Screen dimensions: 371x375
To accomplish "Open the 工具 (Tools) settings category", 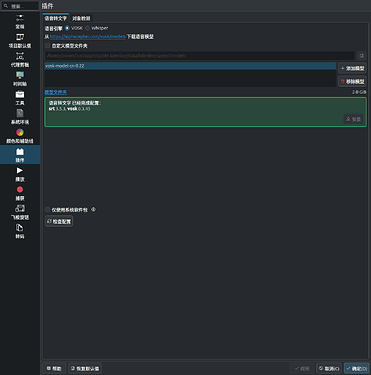I will [x=20, y=98].
